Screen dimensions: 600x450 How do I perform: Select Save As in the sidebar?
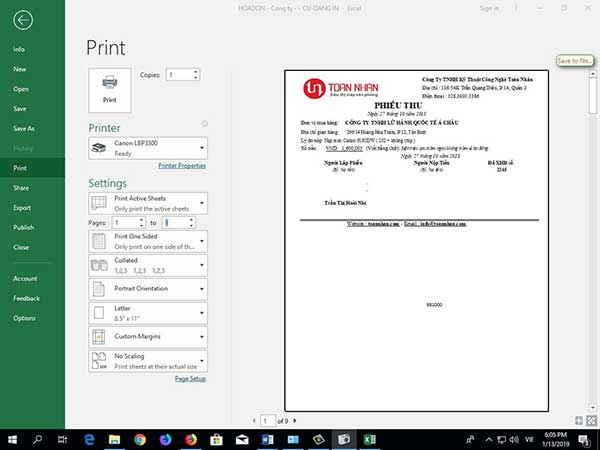pyautogui.click(x=24, y=129)
